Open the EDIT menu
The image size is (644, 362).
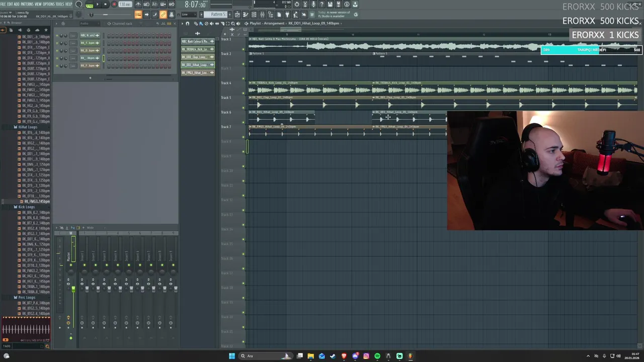pyautogui.click(x=10, y=5)
